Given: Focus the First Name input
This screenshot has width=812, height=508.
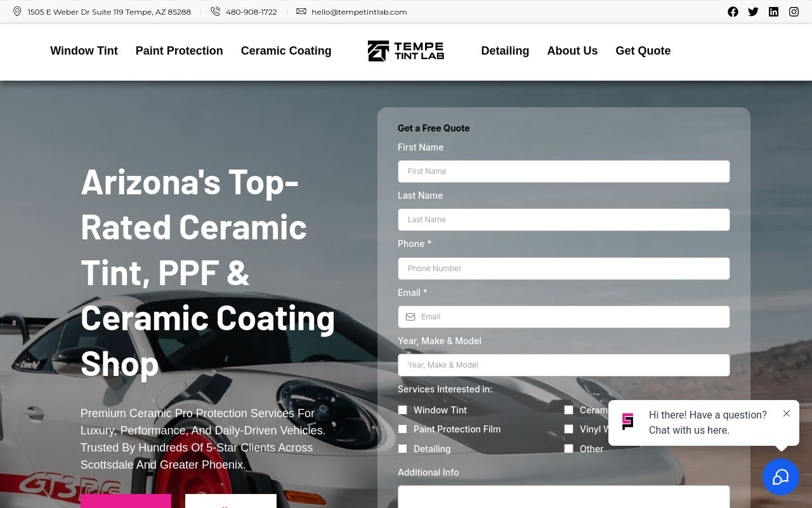Looking at the screenshot, I should pyautogui.click(x=563, y=171).
